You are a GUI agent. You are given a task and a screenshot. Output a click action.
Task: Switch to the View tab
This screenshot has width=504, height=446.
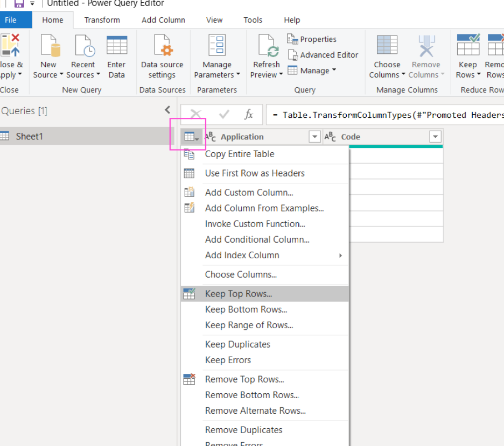(214, 20)
